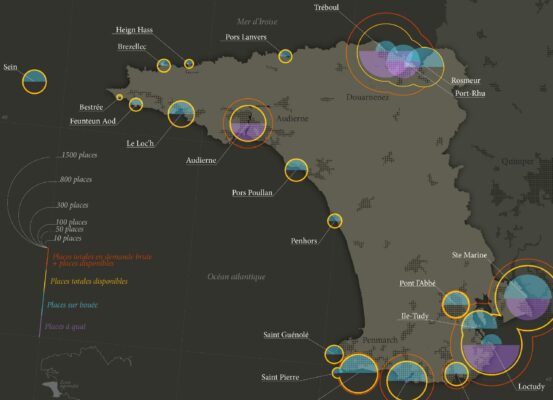
Task: Click the Brezellec port circle marker
Action: [x=164, y=65]
